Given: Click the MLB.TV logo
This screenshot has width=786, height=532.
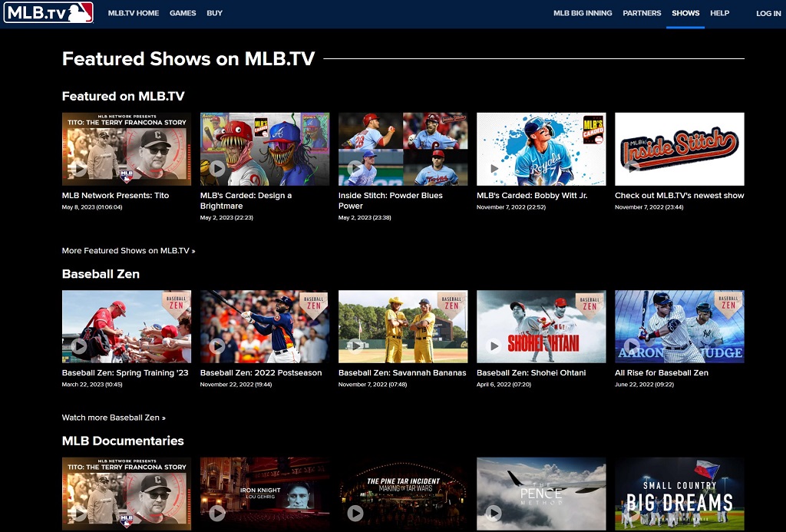Looking at the screenshot, I should [x=48, y=12].
